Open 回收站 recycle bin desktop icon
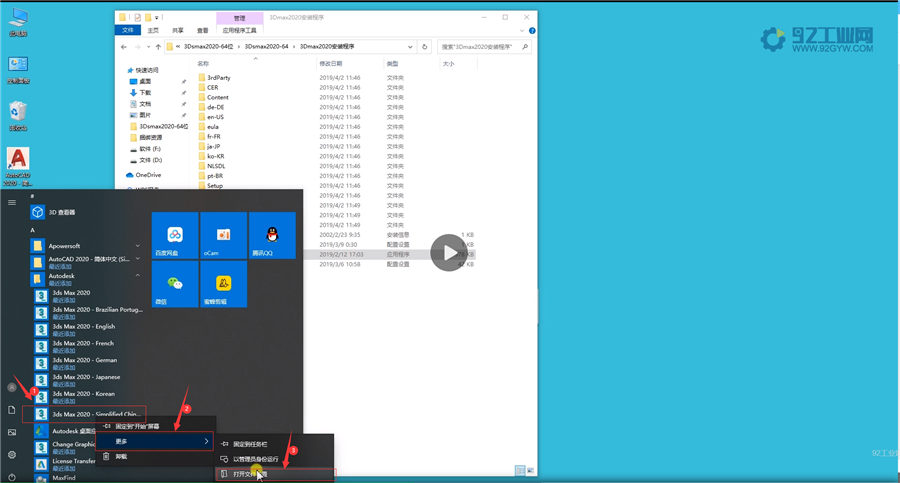Image resolution: width=900 pixels, height=483 pixels. [x=18, y=117]
